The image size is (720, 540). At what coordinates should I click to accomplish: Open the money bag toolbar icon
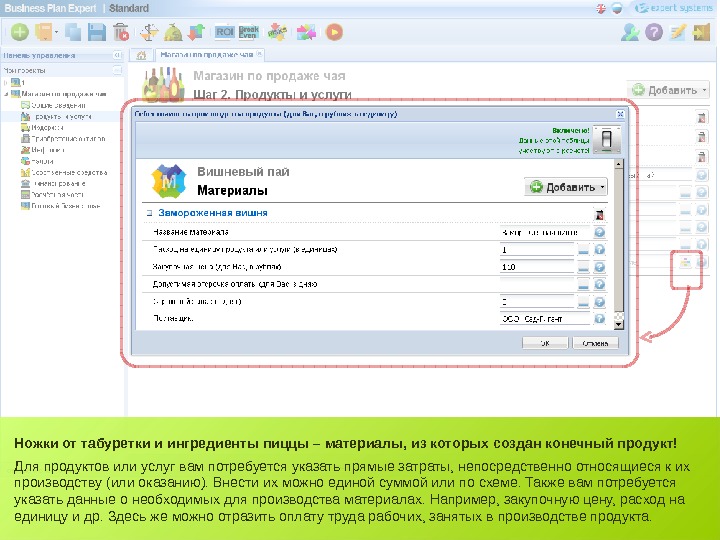pos(173,32)
